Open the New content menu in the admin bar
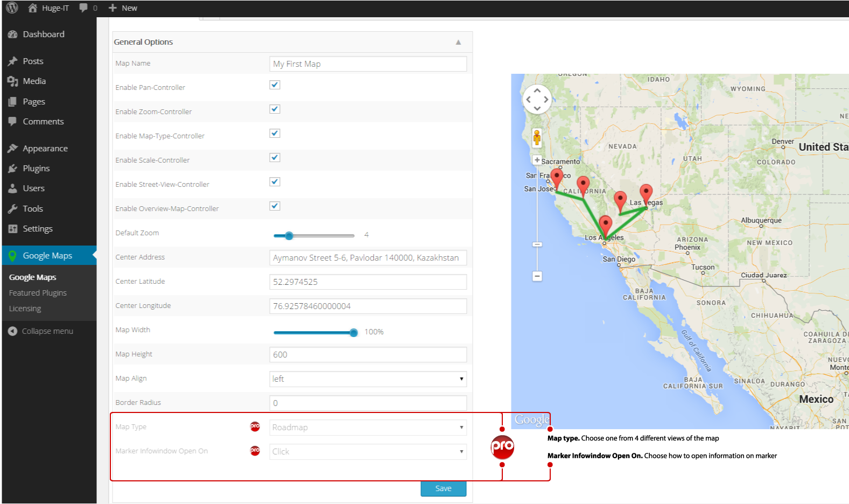849x504 pixels. (123, 8)
